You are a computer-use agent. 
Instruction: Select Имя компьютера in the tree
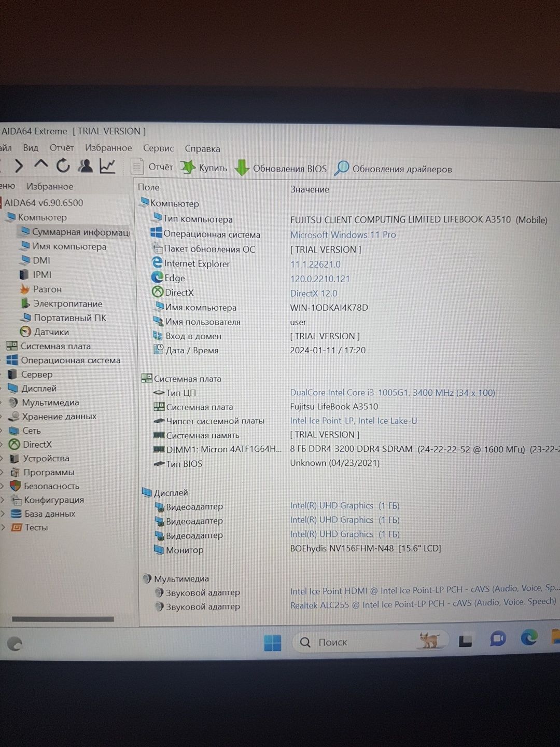pos(63,246)
